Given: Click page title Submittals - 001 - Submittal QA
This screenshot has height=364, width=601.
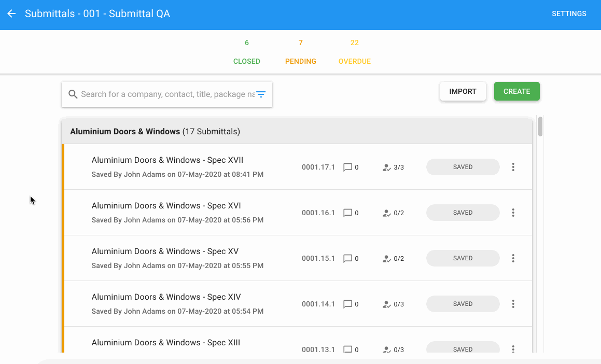Looking at the screenshot, I should click(x=97, y=14).
